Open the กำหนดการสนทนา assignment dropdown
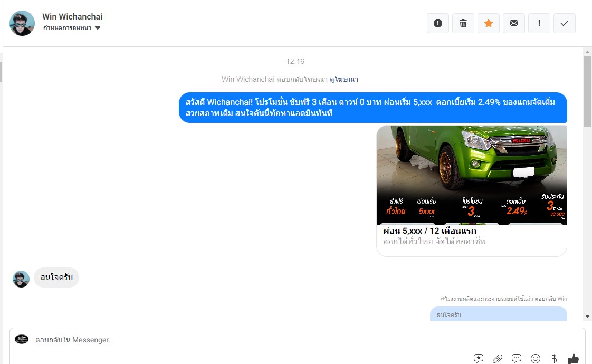Image resolution: width=592 pixels, height=364 pixels. coord(72,27)
